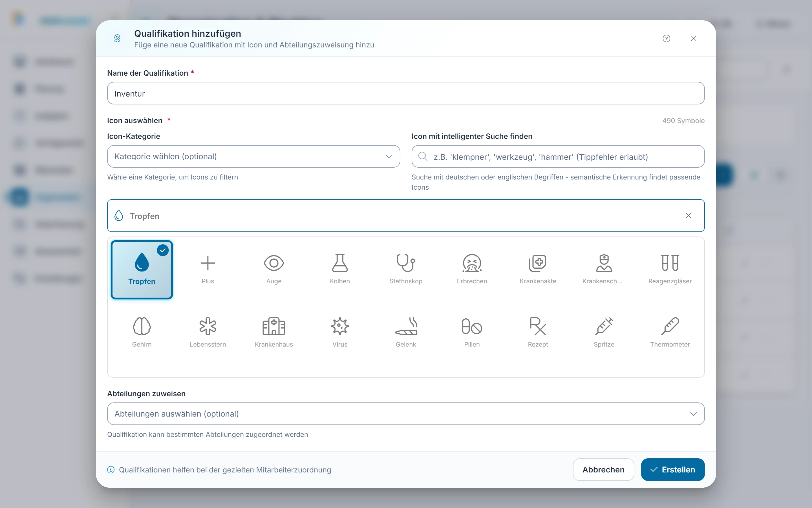Click the Erstellen button
Image resolution: width=812 pixels, height=508 pixels.
tap(673, 469)
